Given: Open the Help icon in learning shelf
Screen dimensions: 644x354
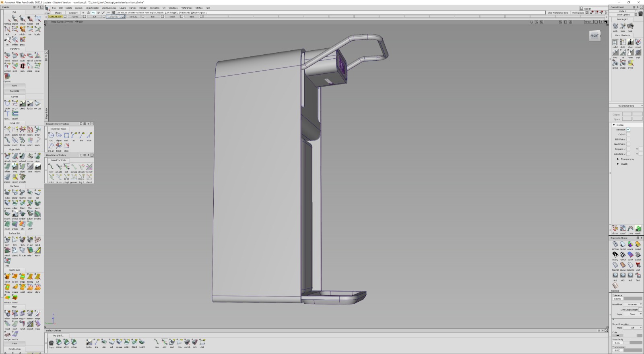Looking at the screenshot, I should pyautogui.click(x=630, y=27).
